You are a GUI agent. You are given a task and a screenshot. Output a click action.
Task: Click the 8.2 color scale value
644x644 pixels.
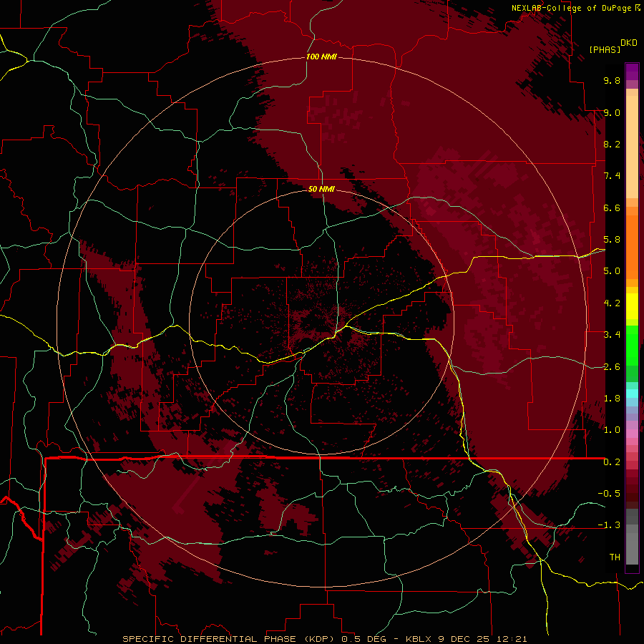pos(612,144)
